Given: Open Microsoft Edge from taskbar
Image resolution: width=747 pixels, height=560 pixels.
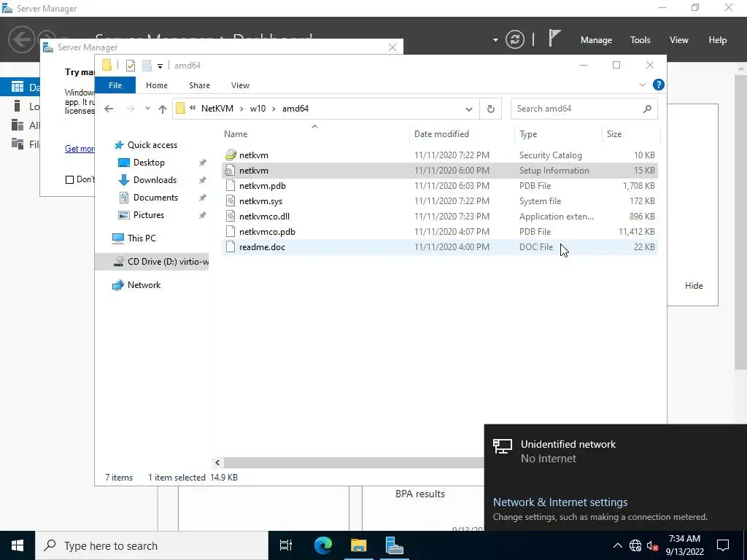Looking at the screenshot, I should [322, 545].
